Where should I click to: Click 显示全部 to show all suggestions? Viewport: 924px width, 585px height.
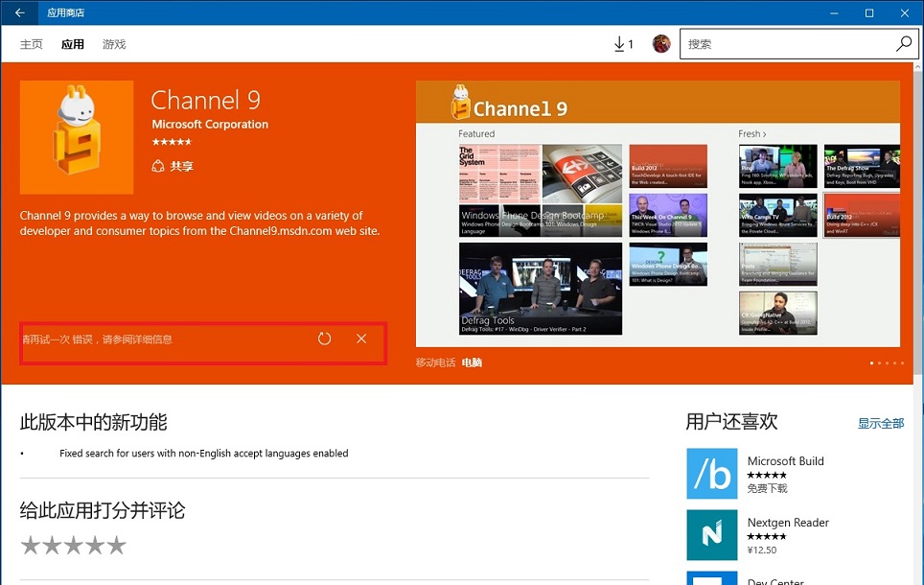[881, 423]
